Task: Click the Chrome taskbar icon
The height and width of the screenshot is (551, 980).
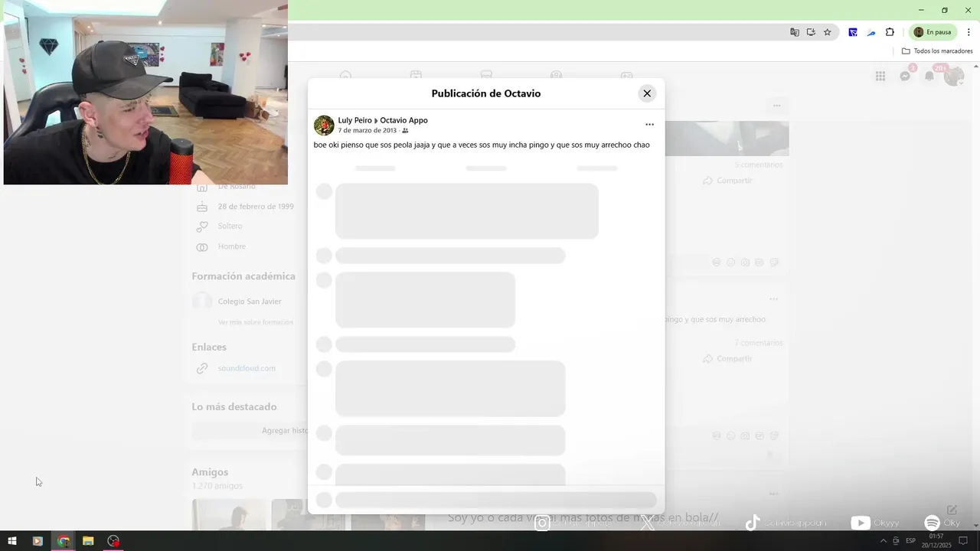Action: [64, 541]
